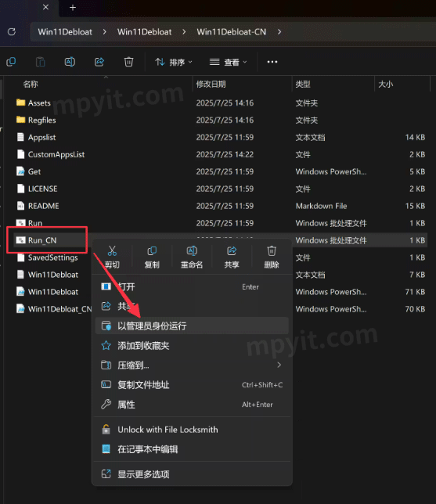The width and height of the screenshot is (436, 504).
Task: Expand chevron after first Win11Debloat breadcrumb
Action: [x=104, y=32]
